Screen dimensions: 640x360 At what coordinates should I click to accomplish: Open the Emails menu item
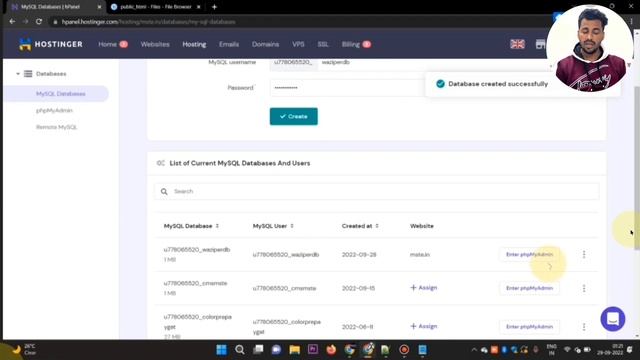[x=229, y=44]
